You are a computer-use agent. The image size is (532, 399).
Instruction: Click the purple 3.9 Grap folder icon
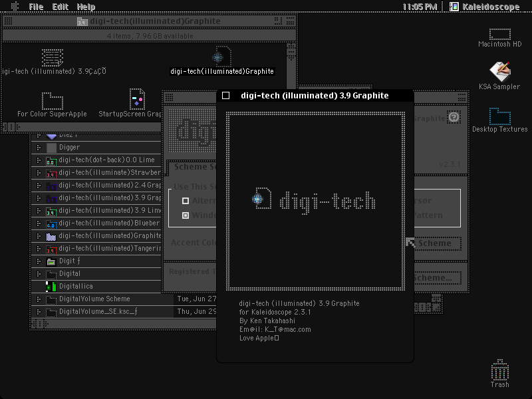tap(51, 198)
